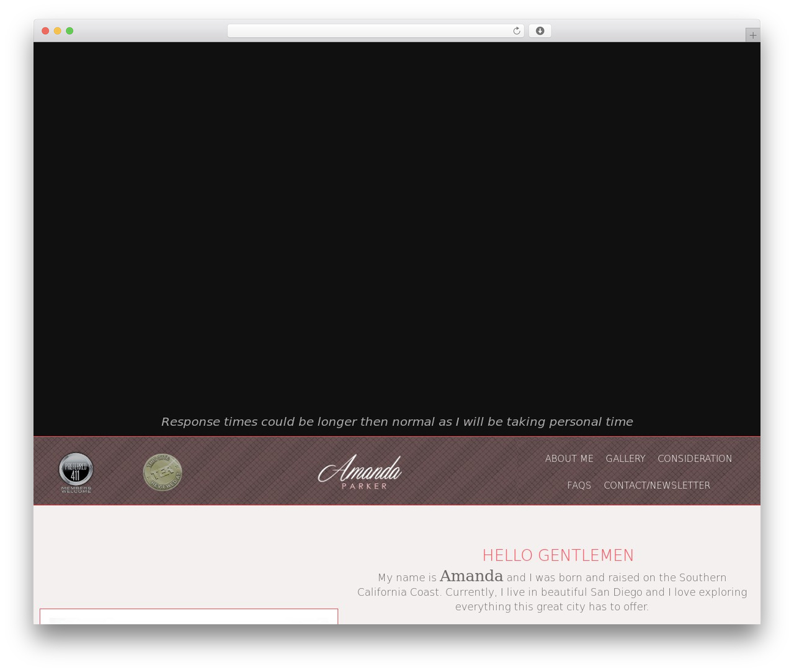Screen dimensions: 794x672
Task: Add a new browser tab
Action: tap(752, 35)
